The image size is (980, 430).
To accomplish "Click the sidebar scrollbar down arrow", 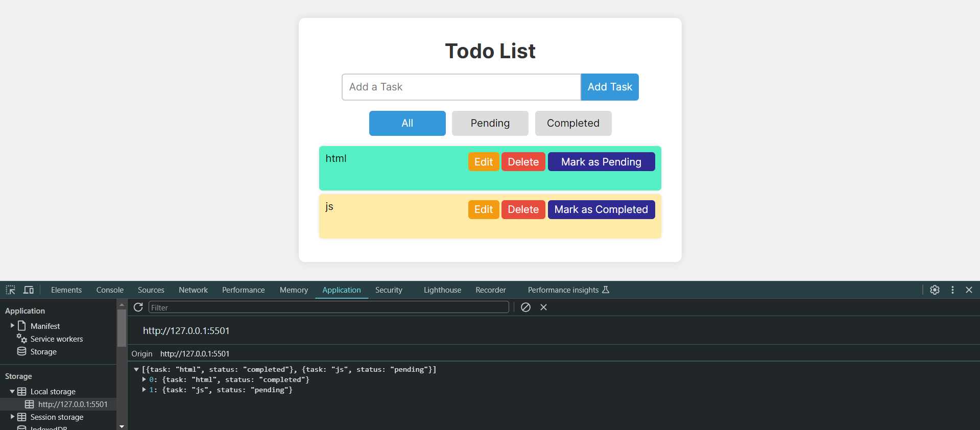I will tap(122, 426).
